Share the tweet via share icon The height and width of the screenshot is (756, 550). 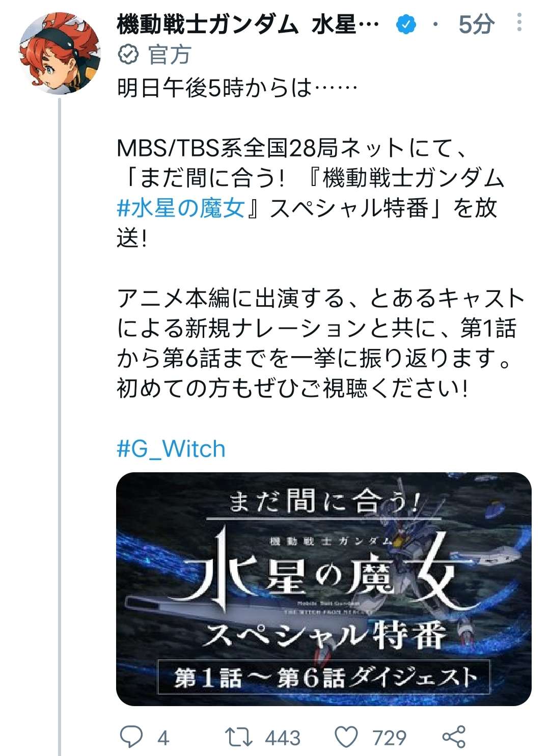click(x=453, y=737)
